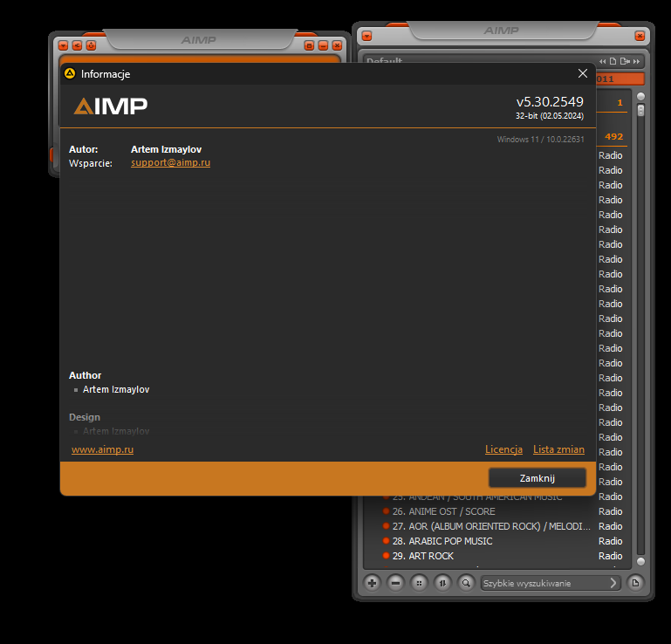The height and width of the screenshot is (644, 671).
Task: Close Informacje dialog with X
Action: point(582,73)
